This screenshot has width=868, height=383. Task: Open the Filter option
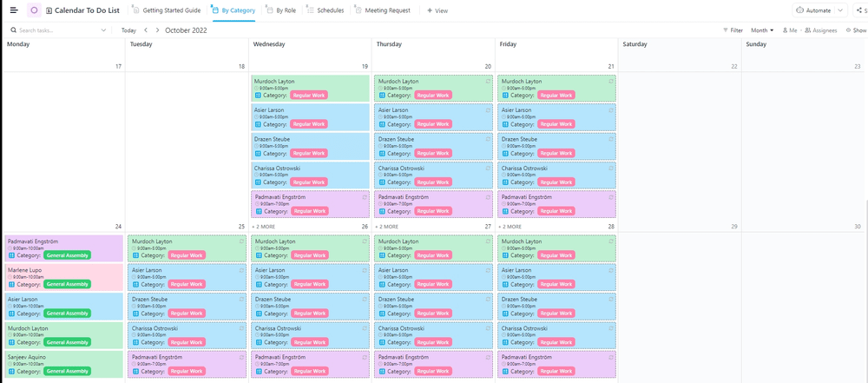click(733, 30)
